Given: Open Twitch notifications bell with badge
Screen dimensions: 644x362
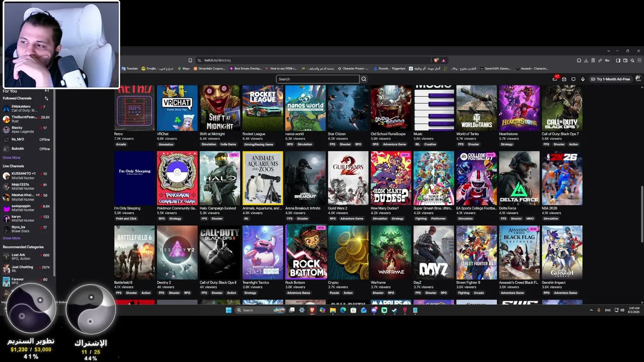Looking at the screenshot, I should (555, 78).
